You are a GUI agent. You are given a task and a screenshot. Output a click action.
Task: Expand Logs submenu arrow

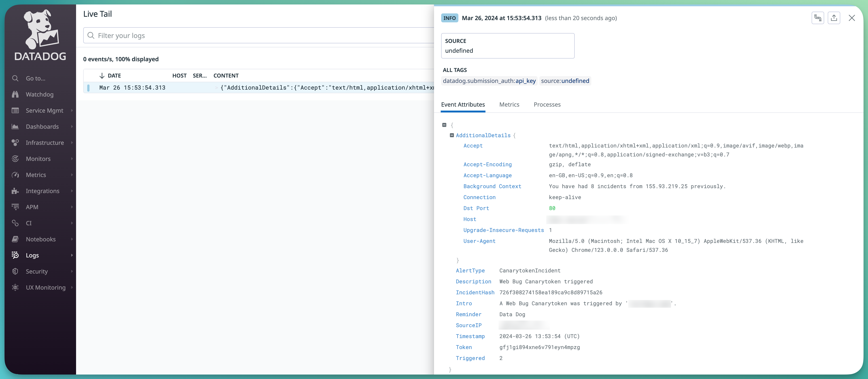tap(72, 255)
